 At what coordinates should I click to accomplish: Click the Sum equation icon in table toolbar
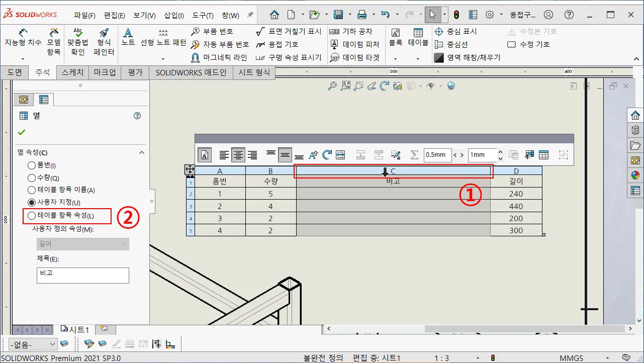pos(414,155)
